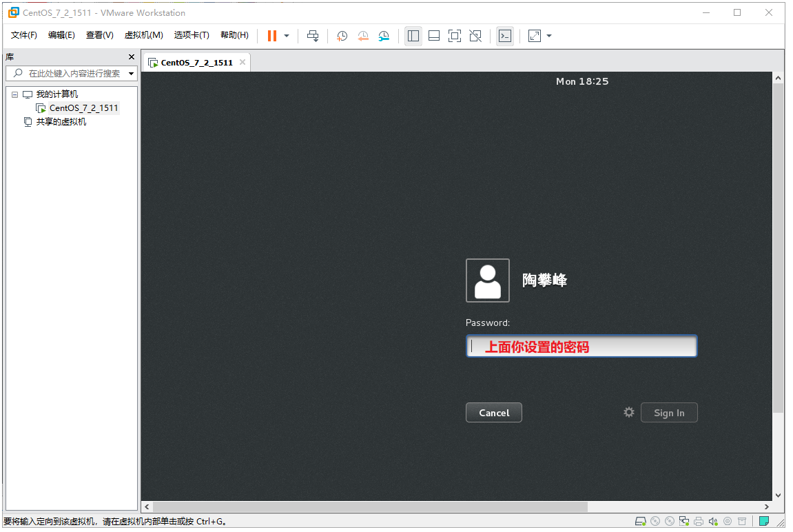The image size is (793, 532).
Task: Open the 选项卡(T) menu
Action: click(191, 35)
